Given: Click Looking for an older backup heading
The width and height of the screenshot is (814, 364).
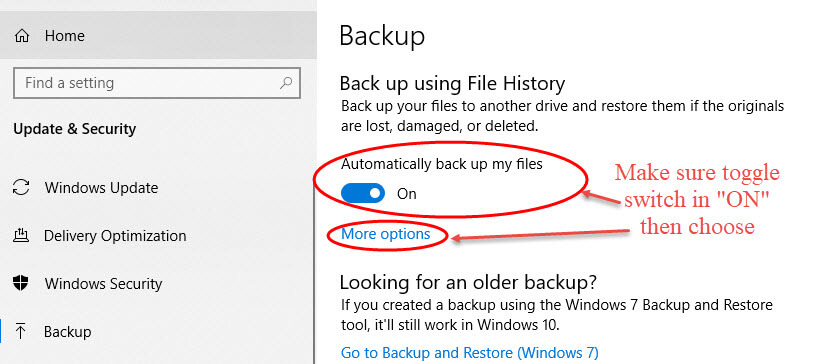Looking at the screenshot, I should tap(468, 283).
